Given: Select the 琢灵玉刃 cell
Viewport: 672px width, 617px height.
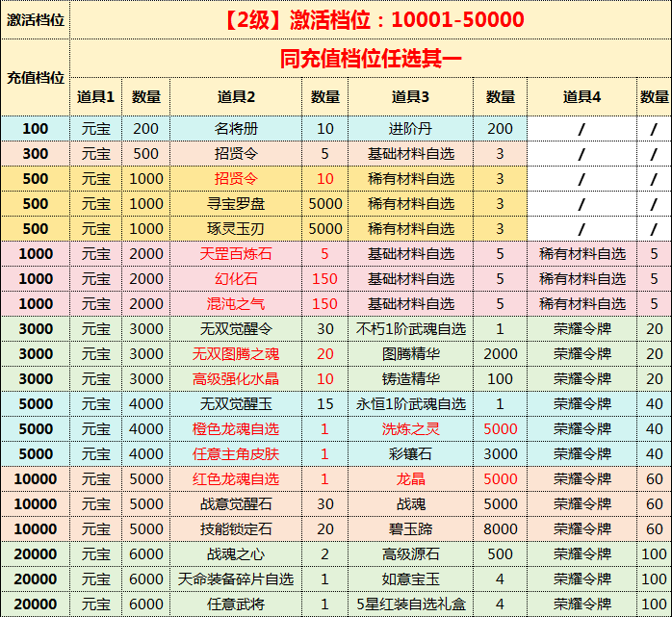Looking at the screenshot, I should click(x=236, y=229).
